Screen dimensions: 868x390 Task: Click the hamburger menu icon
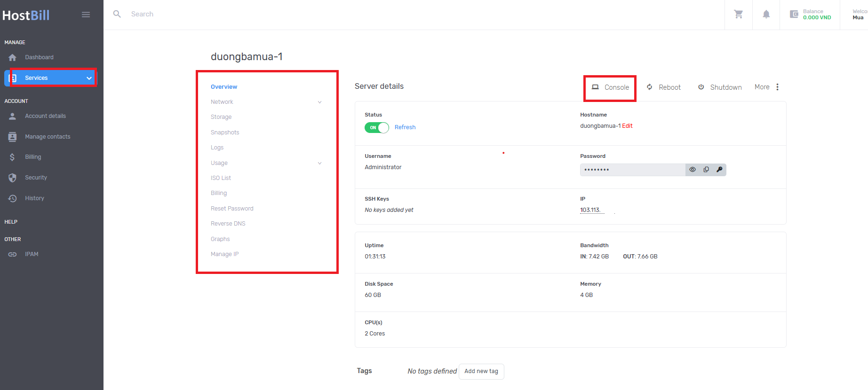click(86, 15)
